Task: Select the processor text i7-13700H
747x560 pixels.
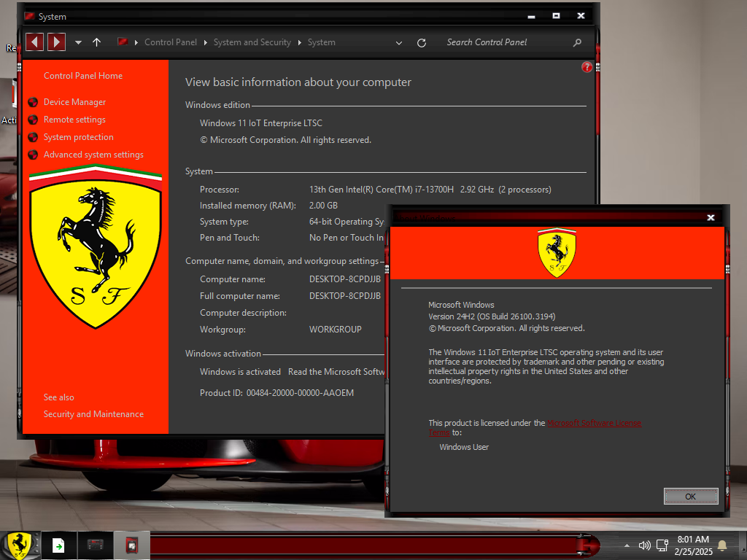Action: pyautogui.click(x=434, y=190)
